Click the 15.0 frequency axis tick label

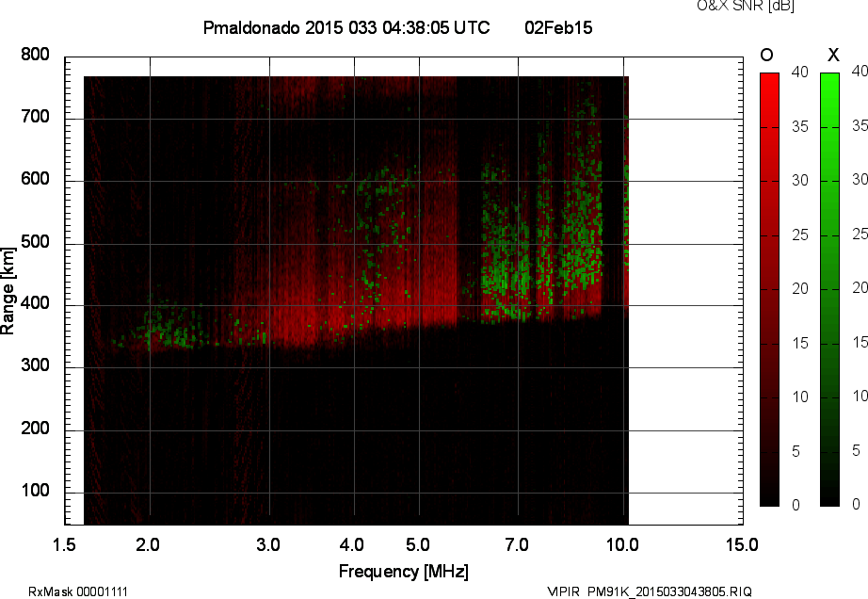coord(742,544)
